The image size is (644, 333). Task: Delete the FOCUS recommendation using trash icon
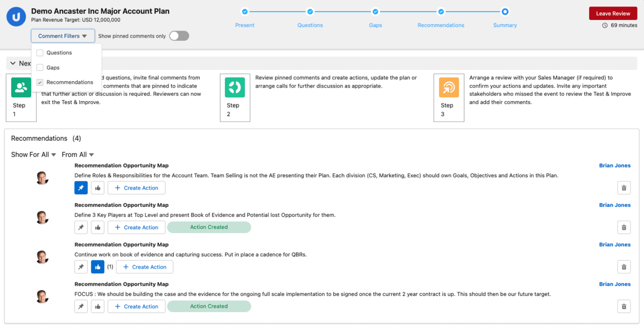click(624, 307)
